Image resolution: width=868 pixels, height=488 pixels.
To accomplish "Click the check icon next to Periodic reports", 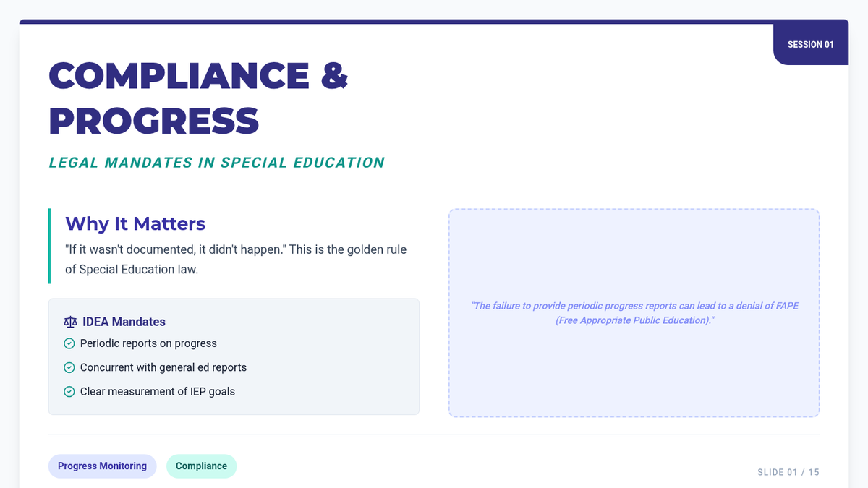I will (69, 343).
